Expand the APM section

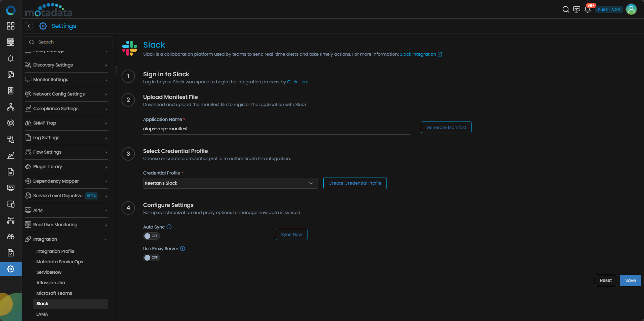pos(66,210)
